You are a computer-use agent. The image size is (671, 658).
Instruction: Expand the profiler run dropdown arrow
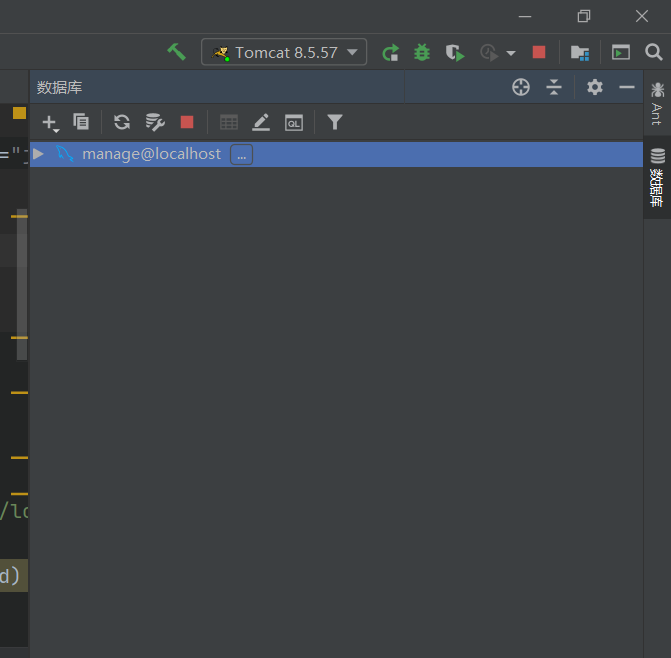click(x=511, y=53)
